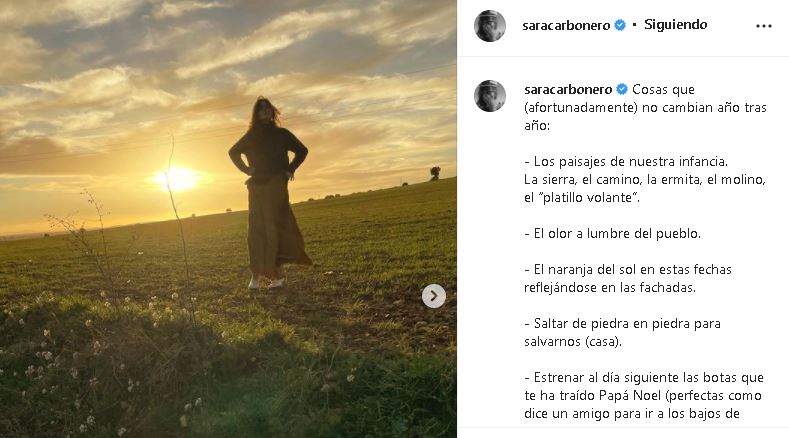Click the line 'Saltar de piedra en piedra'
Screen dimensions: 789x438
click(x=622, y=324)
